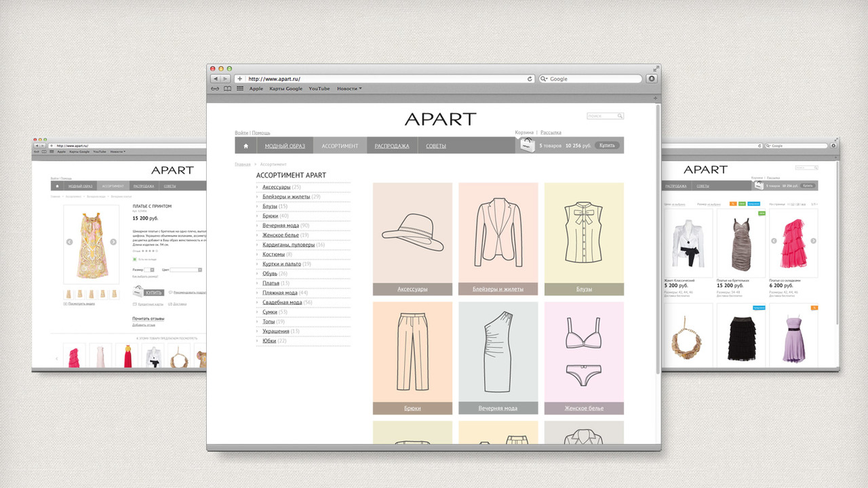Viewport: 868px width, 488px height.
Task: Click the magnifier icon in the site search box
Action: (x=620, y=117)
